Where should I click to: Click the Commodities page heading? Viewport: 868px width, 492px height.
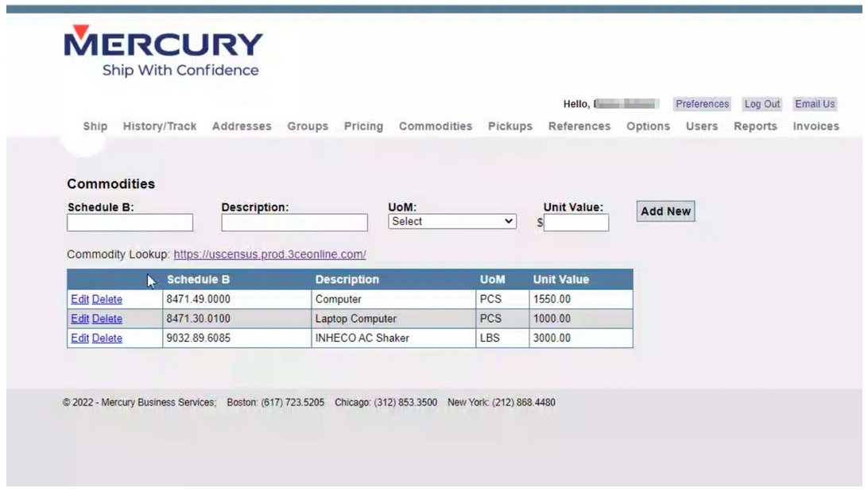click(110, 184)
